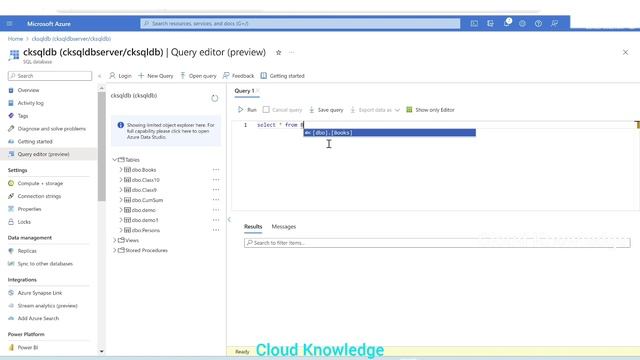Screen dimensions: 640x360
Task: Click the Search to filter items field
Action: click(437, 243)
